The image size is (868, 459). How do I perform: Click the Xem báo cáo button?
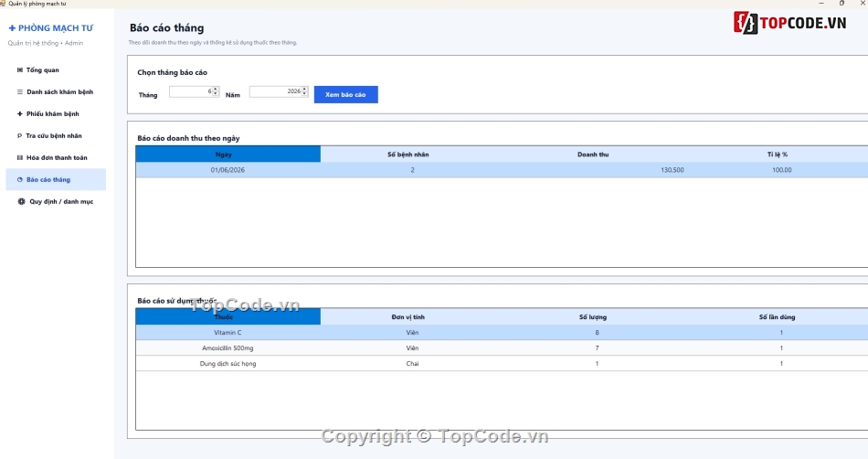click(x=346, y=95)
